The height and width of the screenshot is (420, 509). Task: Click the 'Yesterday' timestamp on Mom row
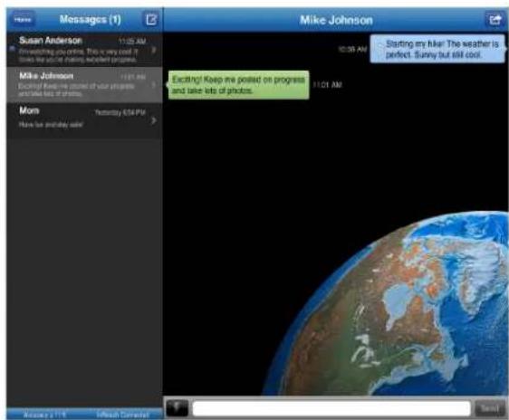(120, 112)
